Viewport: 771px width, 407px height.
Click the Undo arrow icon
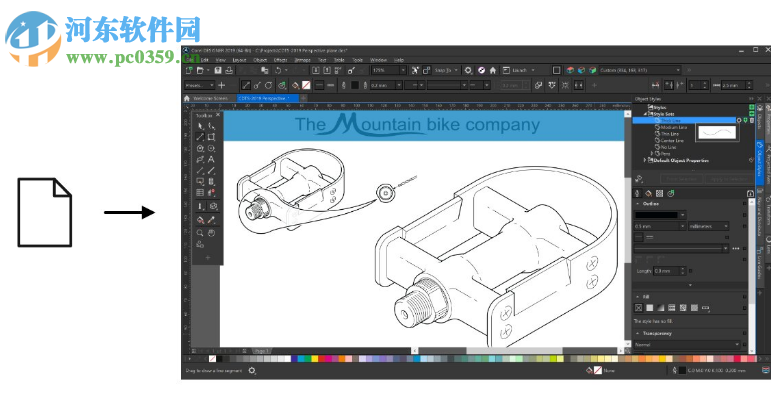(278, 70)
